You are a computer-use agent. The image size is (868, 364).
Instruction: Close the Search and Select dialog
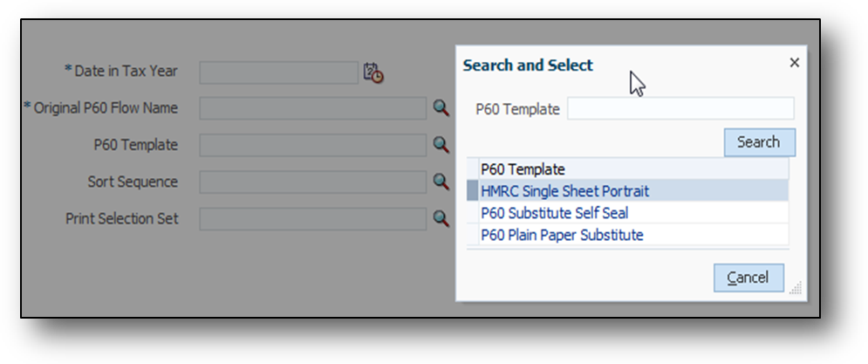point(794,63)
